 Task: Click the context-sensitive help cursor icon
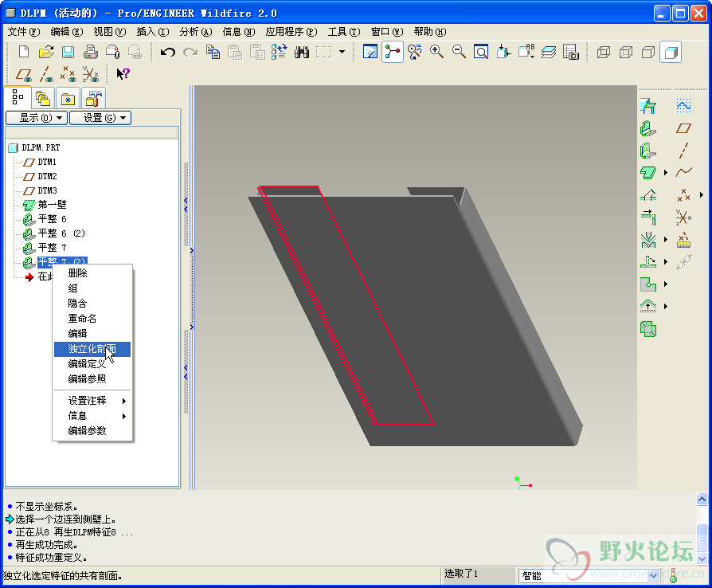pos(123,74)
